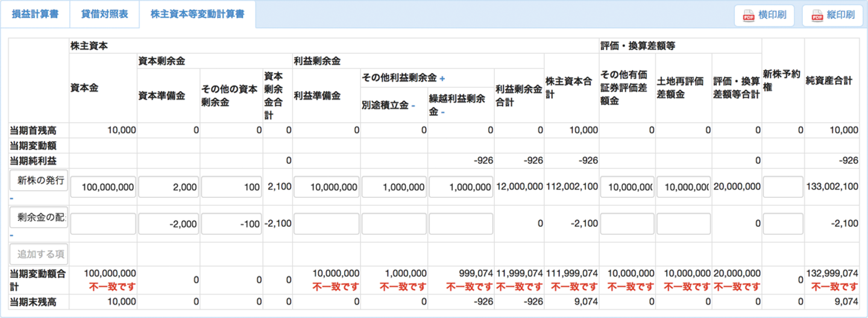Click 2,100 資本剰余金合計 in 新株の発行 row
The height and width of the screenshot is (318, 868).
point(280,187)
